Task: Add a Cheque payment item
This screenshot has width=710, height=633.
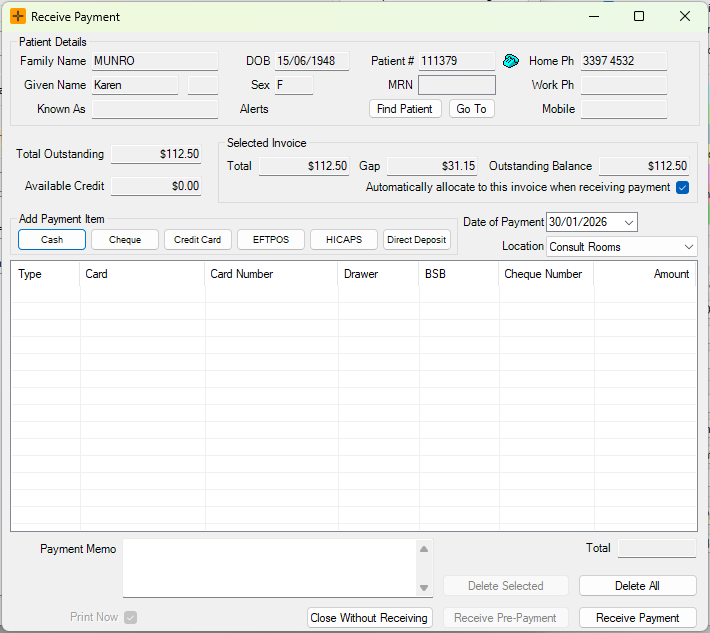Action: tap(125, 240)
